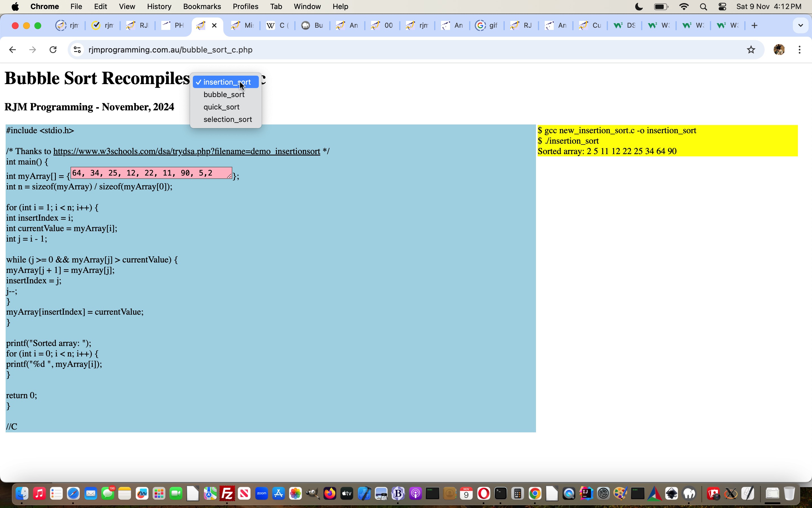
Task: Open a new Chrome tab
Action: (754, 25)
